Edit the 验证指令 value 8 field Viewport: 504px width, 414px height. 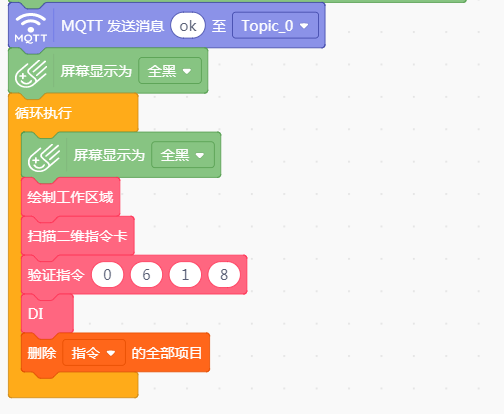[x=224, y=275]
